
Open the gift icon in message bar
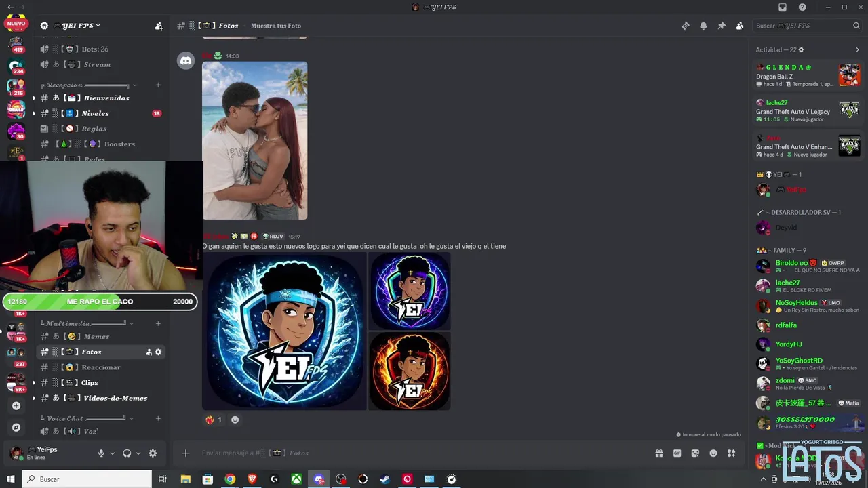click(x=658, y=453)
